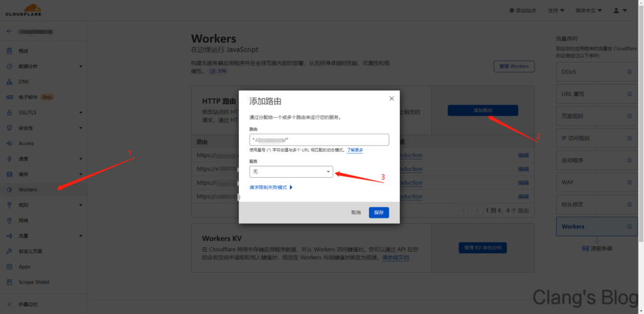644x314 pixels.
Task: Click the info icon beside DDoS
Action: [630, 72]
